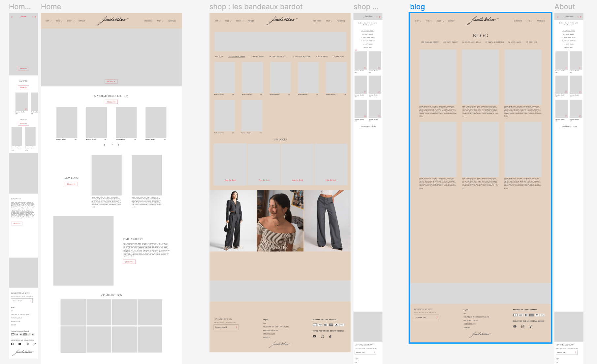Select the 'blog' frame title label
Screen dimensions: 597x364
click(x=417, y=7)
